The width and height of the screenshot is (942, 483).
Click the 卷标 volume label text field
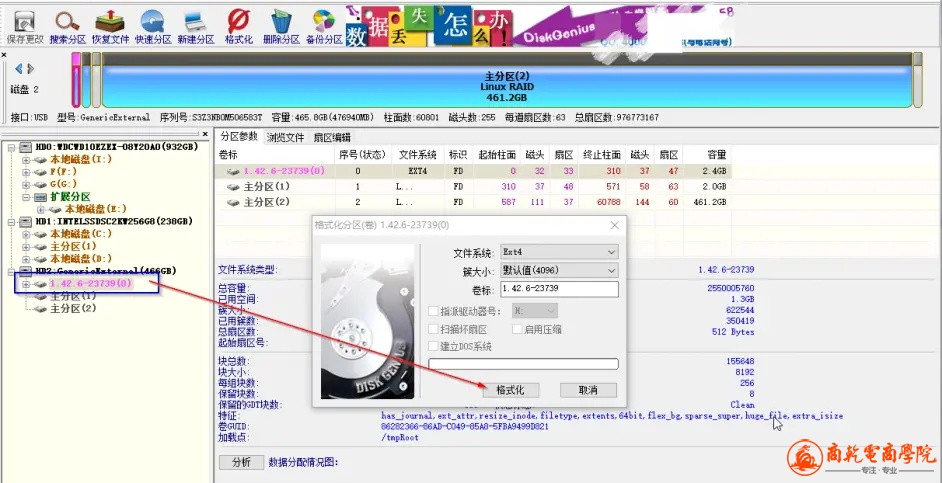pyautogui.click(x=559, y=289)
